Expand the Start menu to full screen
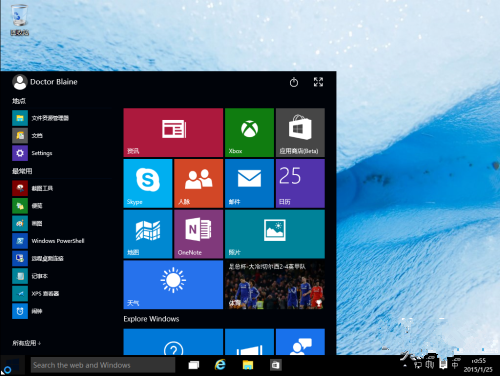500x376 pixels. [x=318, y=82]
